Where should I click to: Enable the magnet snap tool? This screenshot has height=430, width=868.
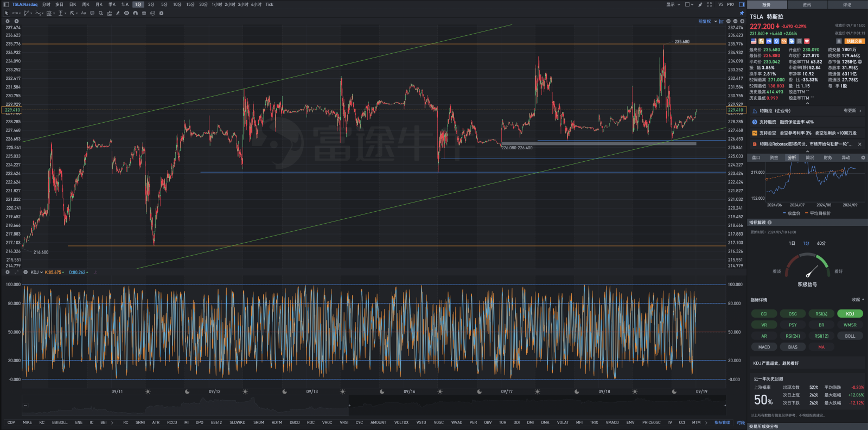click(x=135, y=13)
